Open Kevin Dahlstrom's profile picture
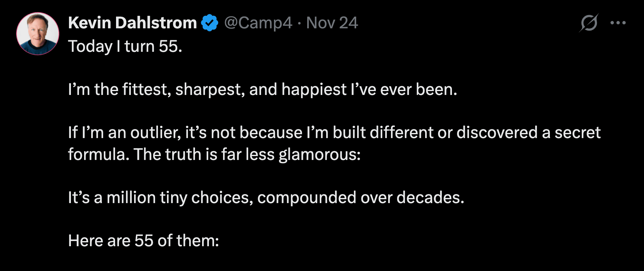 pyautogui.click(x=38, y=34)
